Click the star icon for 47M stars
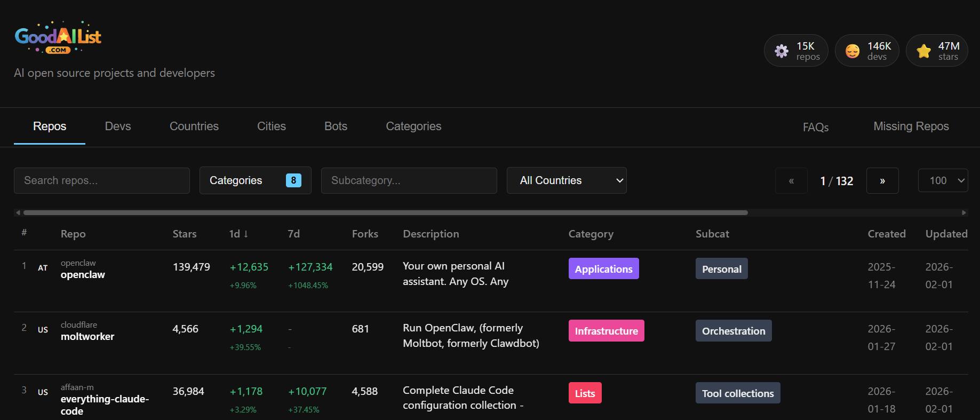Image resolution: width=980 pixels, height=420 pixels. coord(923,51)
